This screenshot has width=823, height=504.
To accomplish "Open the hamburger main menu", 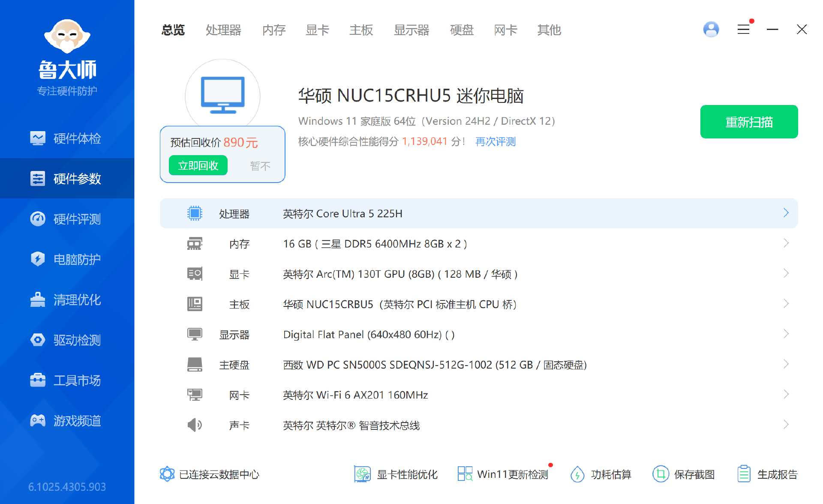I will click(x=744, y=30).
